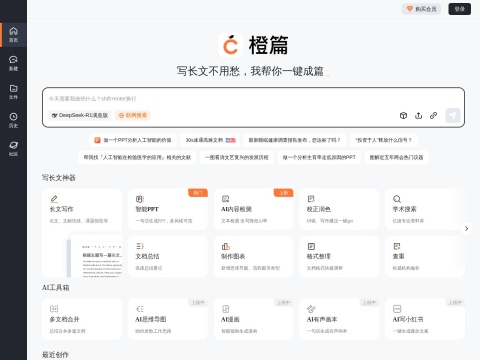Click the paper-plane send button
This screenshot has width=480, height=360.
pyautogui.click(x=453, y=116)
